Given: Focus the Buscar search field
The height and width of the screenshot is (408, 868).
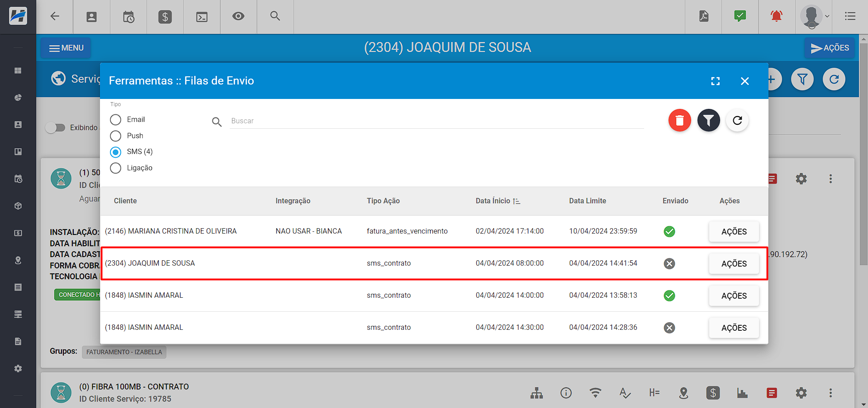Looking at the screenshot, I should tap(436, 121).
